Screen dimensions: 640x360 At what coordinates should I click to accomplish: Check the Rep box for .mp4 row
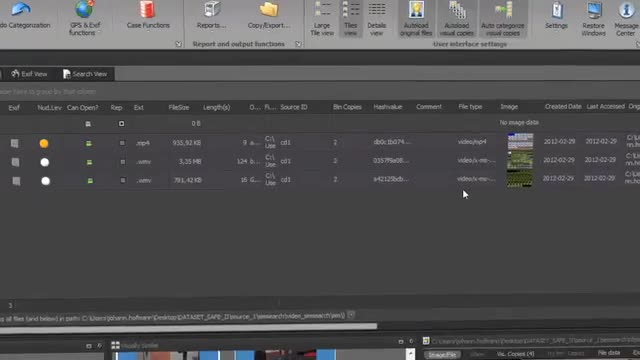click(x=122, y=143)
